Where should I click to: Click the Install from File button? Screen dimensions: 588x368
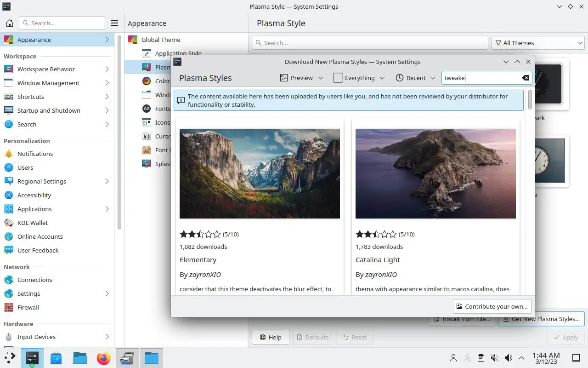[x=462, y=319]
